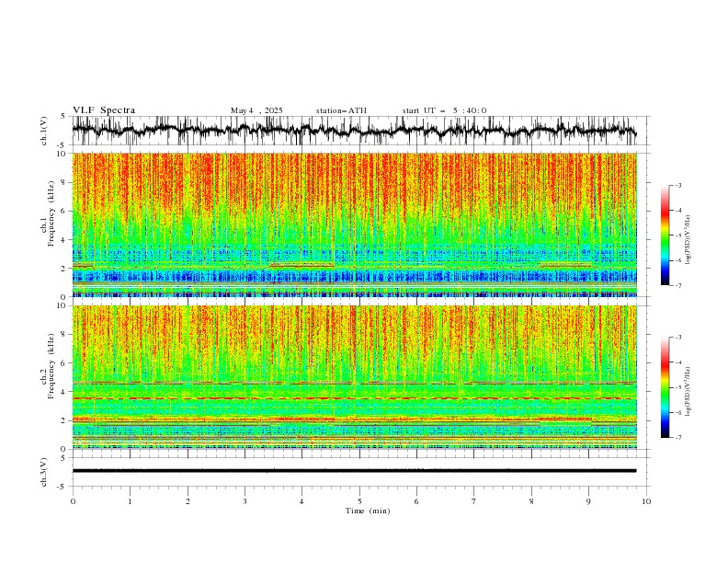Screen dimensions: 728x563
Task: Click the ch.3 flat waveform trace
Action: click(x=355, y=471)
